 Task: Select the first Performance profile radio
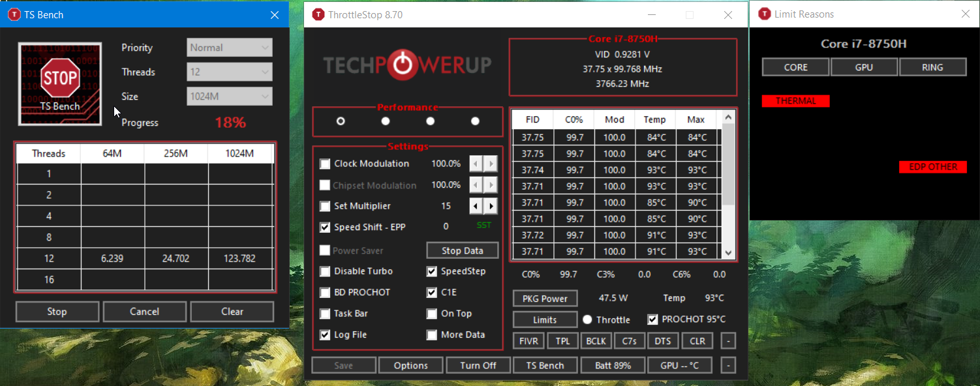coord(341,121)
